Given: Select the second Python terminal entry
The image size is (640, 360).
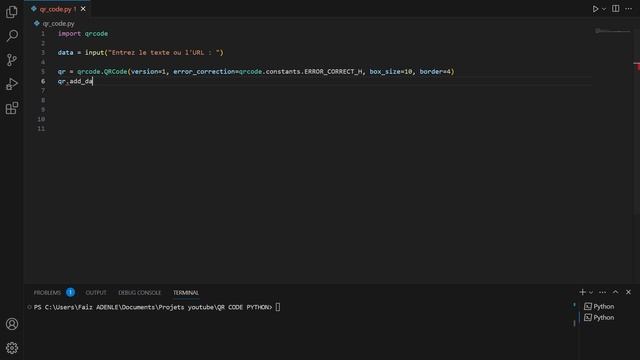Looking at the screenshot, I should point(599,318).
